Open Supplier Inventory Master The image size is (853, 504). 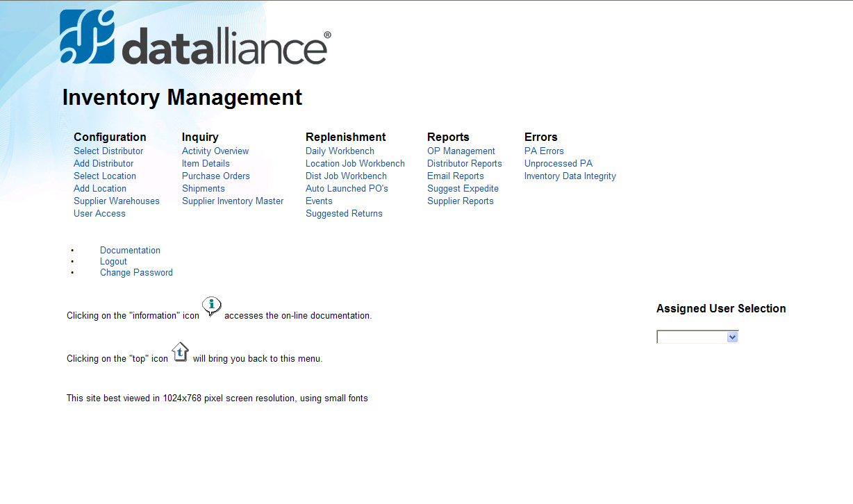(x=233, y=201)
